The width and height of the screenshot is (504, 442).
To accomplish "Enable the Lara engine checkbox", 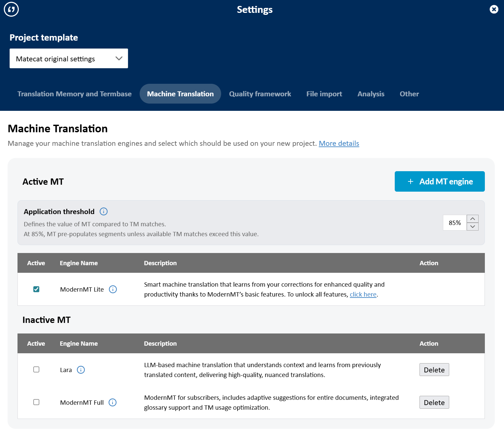I will [36, 369].
